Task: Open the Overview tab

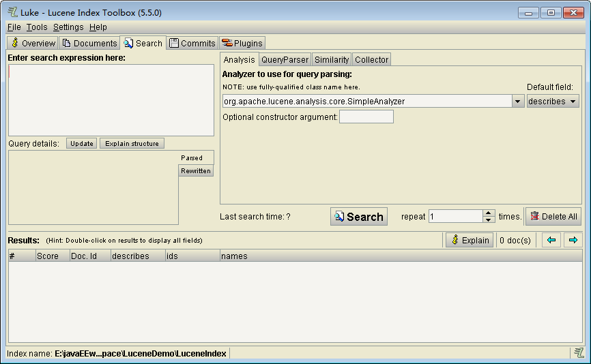Action: click(x=33, y=43)
